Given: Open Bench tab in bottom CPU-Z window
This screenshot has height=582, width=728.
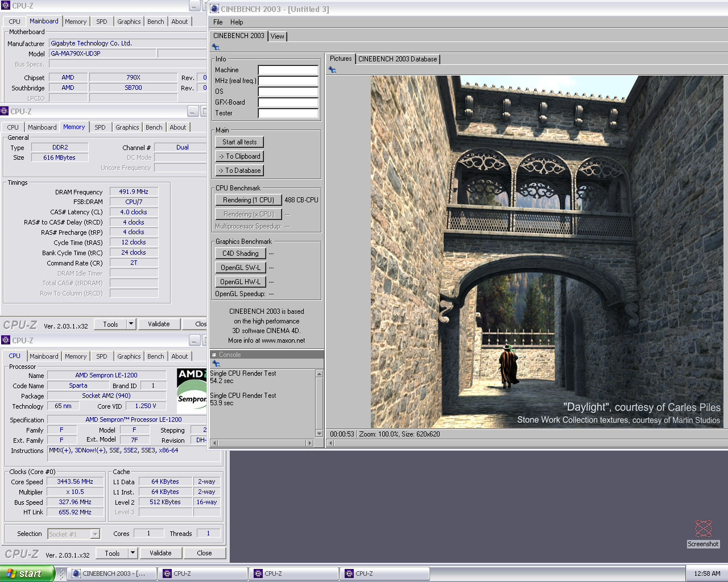Looking at the screenshot, I should tap(156, 356).
